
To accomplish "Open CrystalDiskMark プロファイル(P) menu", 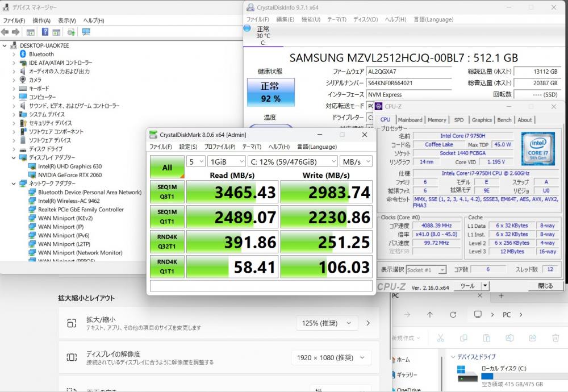I will [x=219, y=147].
